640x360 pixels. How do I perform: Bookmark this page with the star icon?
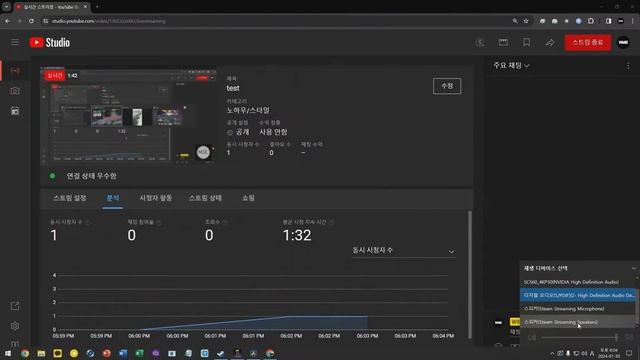526,21
